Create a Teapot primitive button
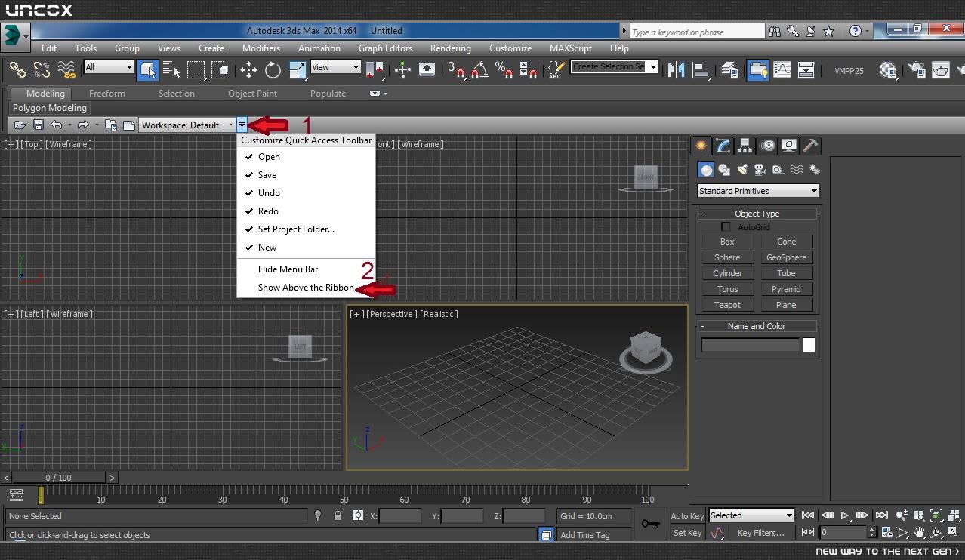965x560 pixels. click(727, 305)
